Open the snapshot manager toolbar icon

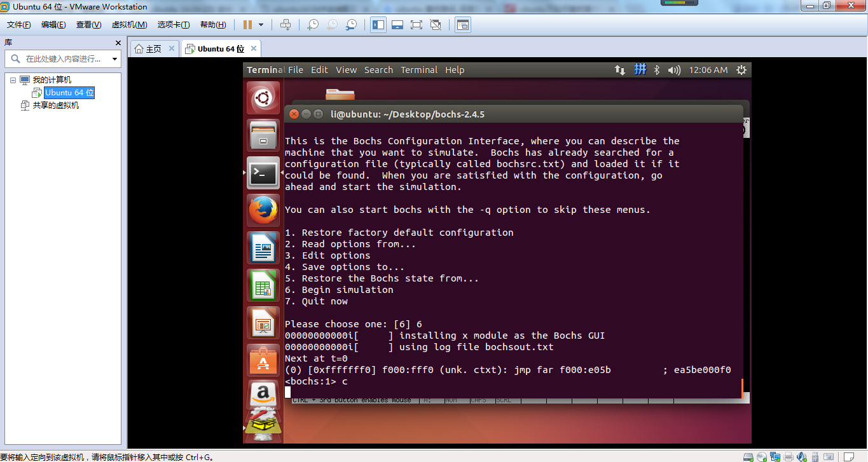(351, 25)
